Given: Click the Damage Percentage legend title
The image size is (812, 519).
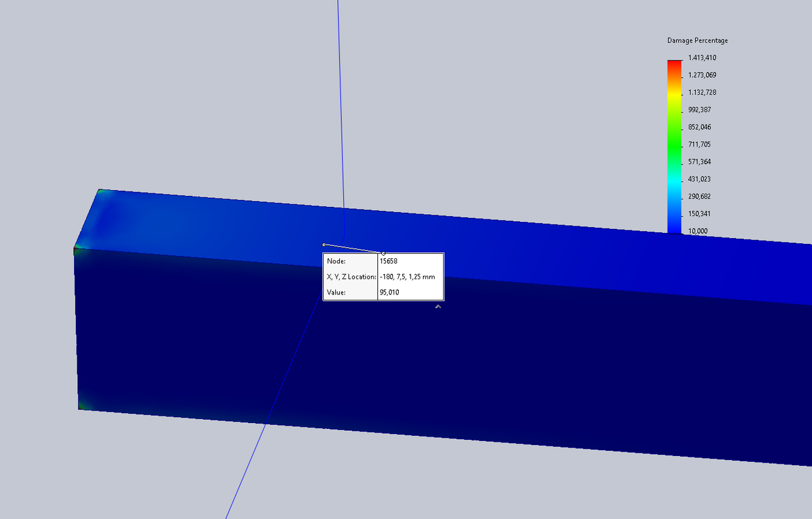Looking at the screenshot, I should [697, 40].
